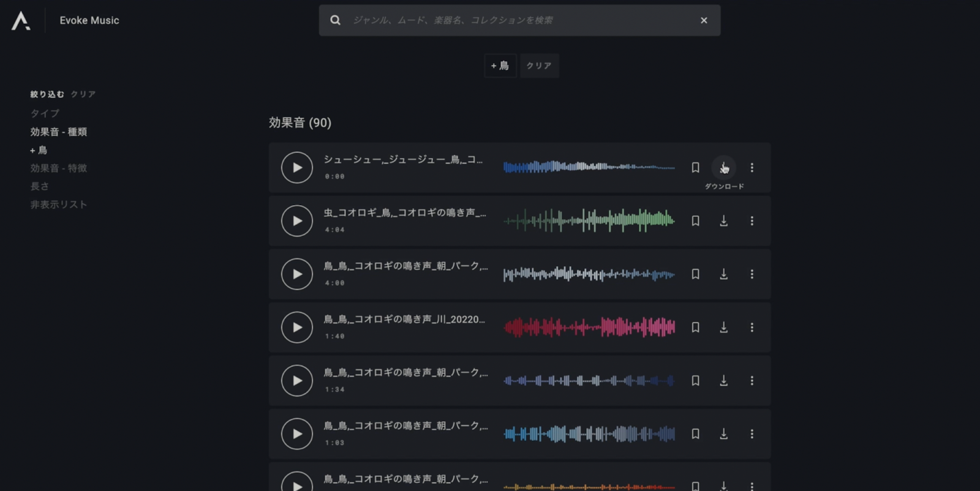Open the 虫_コオロギ_鳥_コオロギの鳴き声 track title
Viewport: 980px width, 491px height.
click(405, 213)
